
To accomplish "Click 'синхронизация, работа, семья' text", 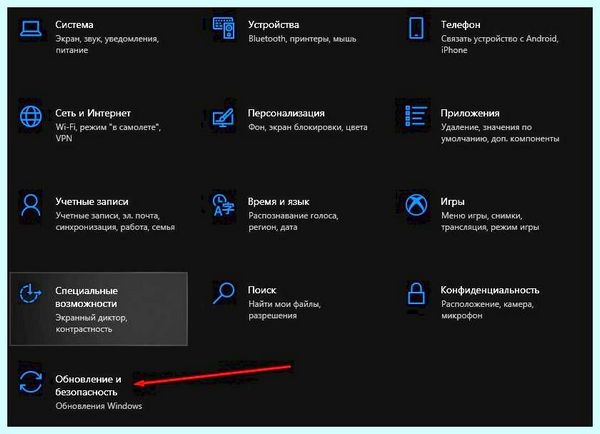I will click(x=115, y=227).
